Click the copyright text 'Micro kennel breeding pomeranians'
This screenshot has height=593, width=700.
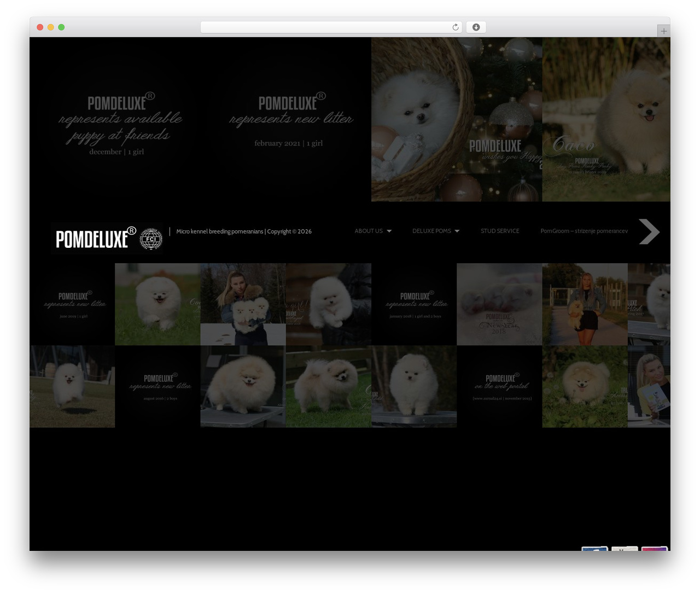[x=219, y=231]
